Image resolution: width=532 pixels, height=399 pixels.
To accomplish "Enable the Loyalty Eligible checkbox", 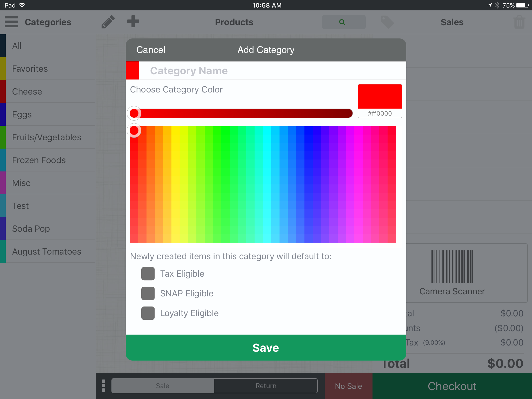I will tap(148, 313).
